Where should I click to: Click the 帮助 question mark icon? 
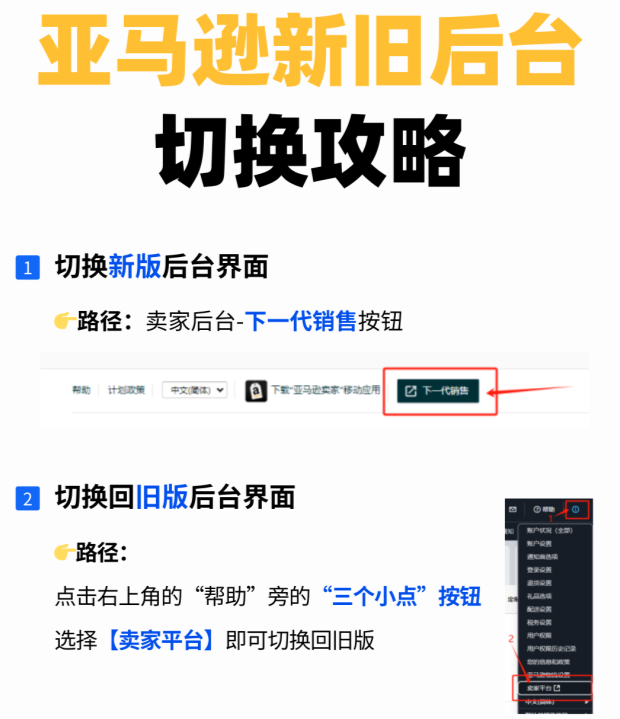[537, 509]
